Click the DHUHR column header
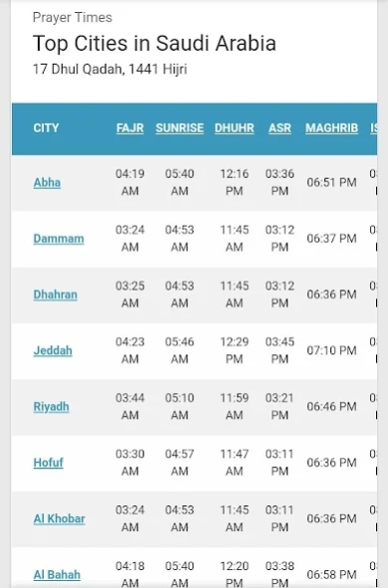The height and width of the screenshot is (588, 388). (x=235, y=128)
